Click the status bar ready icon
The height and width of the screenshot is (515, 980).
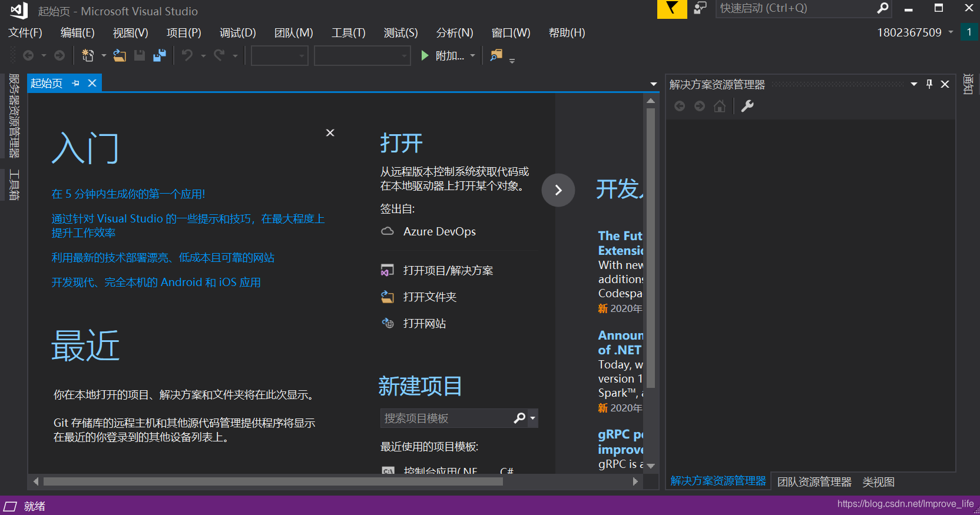(11, 506)
